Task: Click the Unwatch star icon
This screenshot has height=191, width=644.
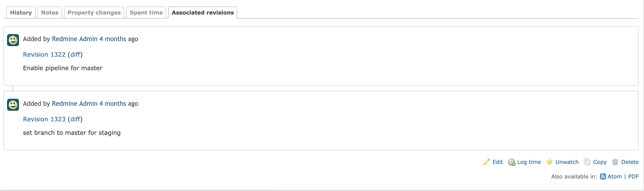Action: point(549,162)
